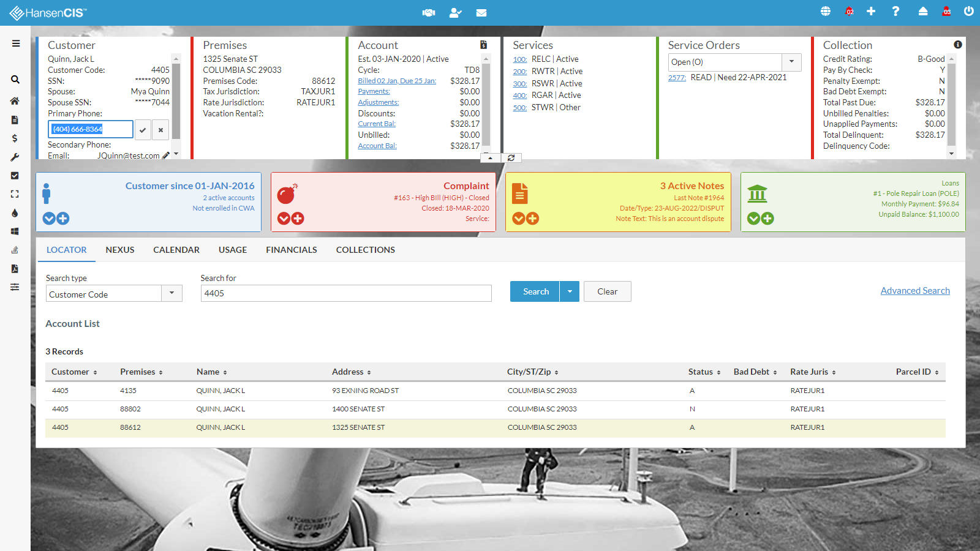Click red plus icon on Complaint card
Image resolution: width=980 pixels, height=551 pixels.
(x=298, y=219)
